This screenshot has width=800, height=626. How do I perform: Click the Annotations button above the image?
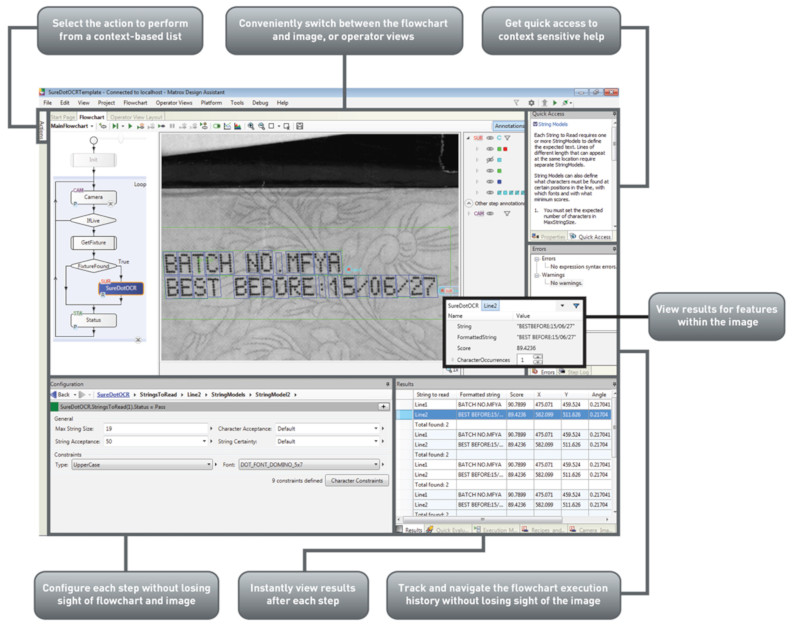coord(509,126)
